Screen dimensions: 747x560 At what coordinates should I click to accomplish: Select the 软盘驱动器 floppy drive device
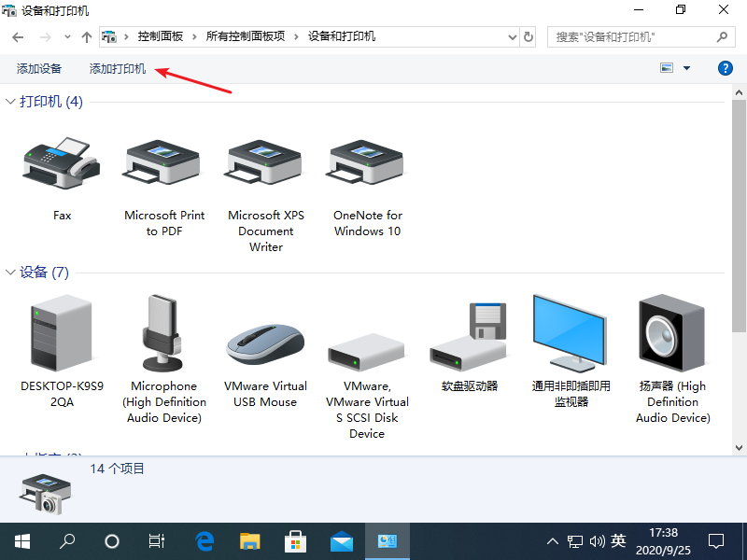469,336
